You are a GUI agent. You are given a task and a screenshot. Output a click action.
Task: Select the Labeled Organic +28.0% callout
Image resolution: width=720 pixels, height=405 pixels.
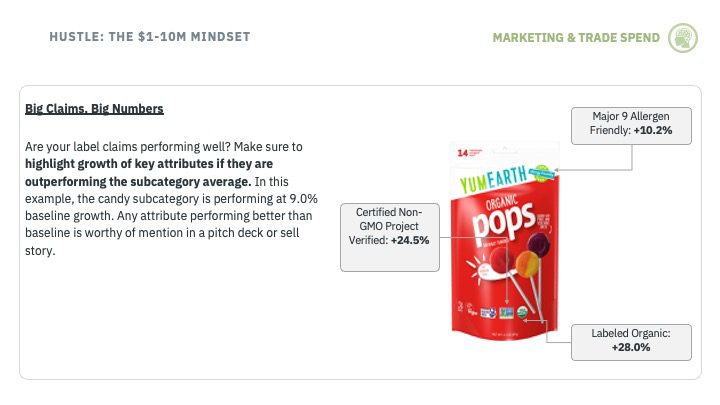(631, 342)
